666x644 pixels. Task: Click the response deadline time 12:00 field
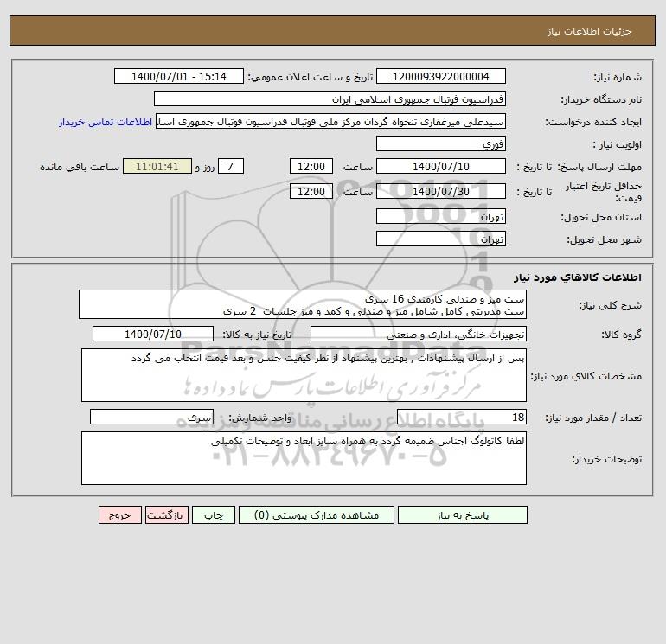coord(311,167)
